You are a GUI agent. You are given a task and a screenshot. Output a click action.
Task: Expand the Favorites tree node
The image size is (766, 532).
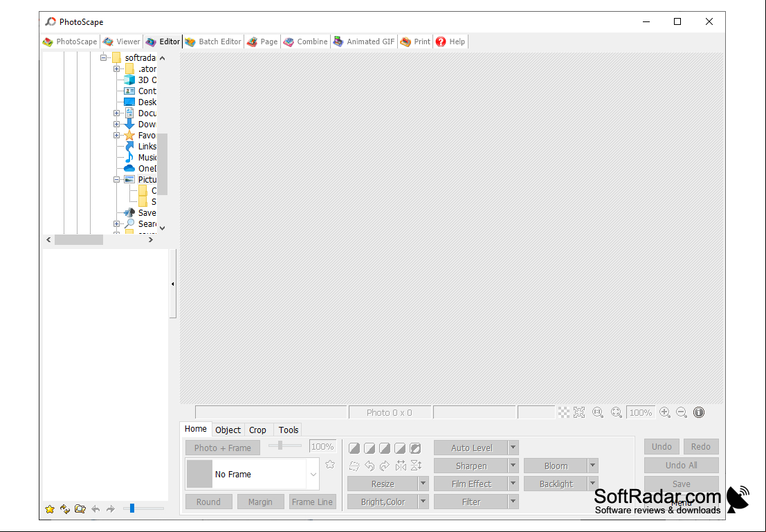pyautogui.click(x=117, y=136)
